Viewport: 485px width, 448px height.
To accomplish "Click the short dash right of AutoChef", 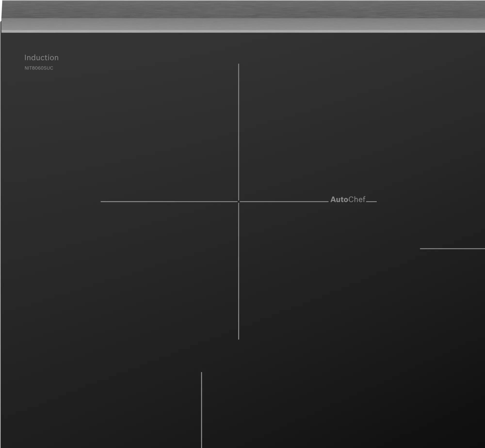I will (x=371, y=201).
